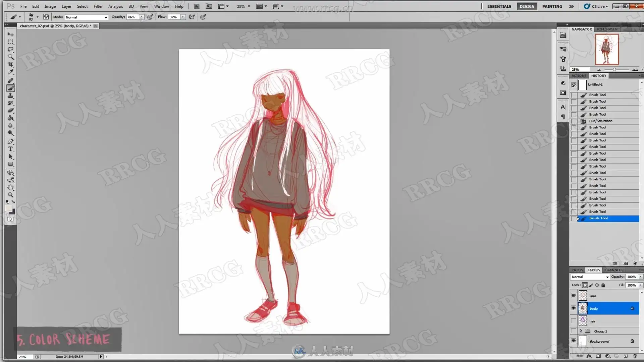Click the foreground color swatch
The width and height of the screenshot is (644, 362).
tap(9, 208)
